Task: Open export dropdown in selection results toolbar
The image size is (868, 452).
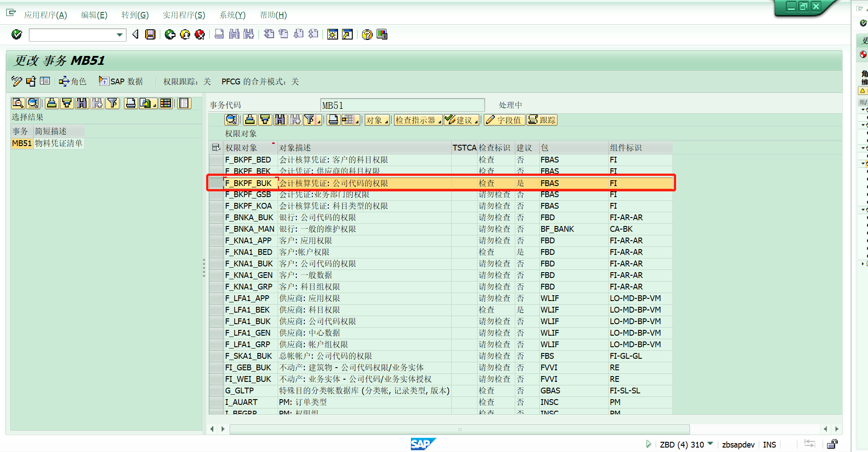Action: point(148,103)
